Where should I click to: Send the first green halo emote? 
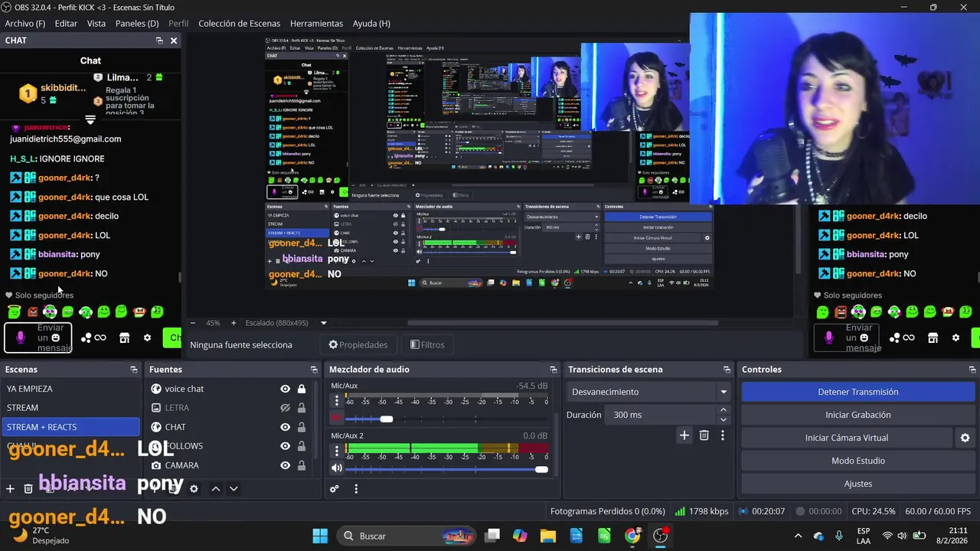(x=14, y=311)
